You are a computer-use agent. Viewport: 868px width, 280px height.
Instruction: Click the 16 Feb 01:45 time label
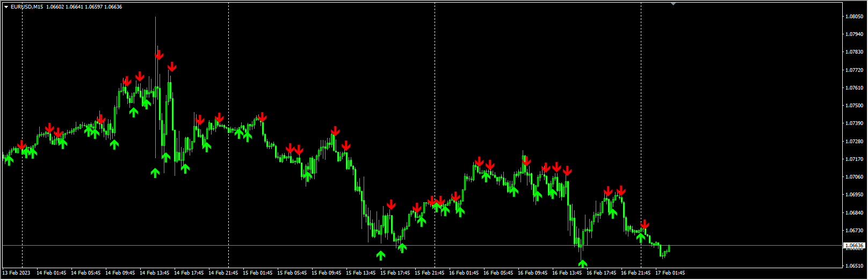coord(464,273)
